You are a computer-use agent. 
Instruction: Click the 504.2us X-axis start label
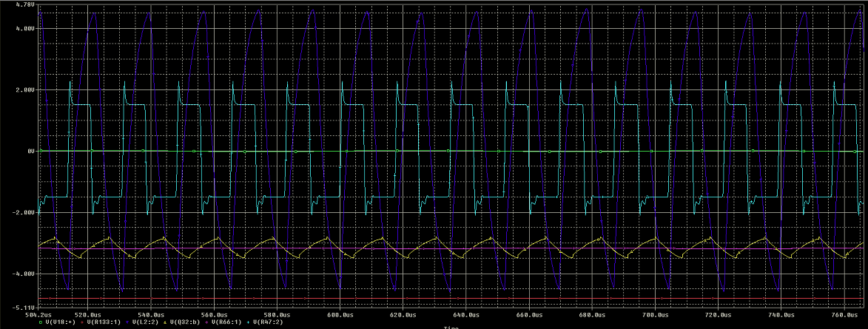tap(38, 315)
